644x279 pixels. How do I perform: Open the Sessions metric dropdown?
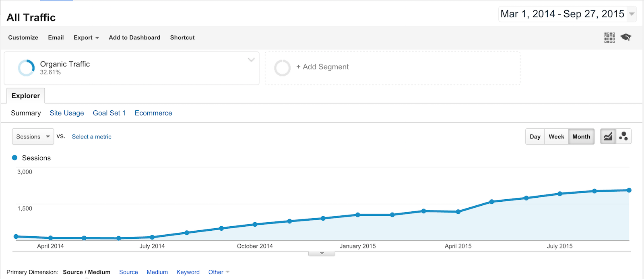click(33, 136)
